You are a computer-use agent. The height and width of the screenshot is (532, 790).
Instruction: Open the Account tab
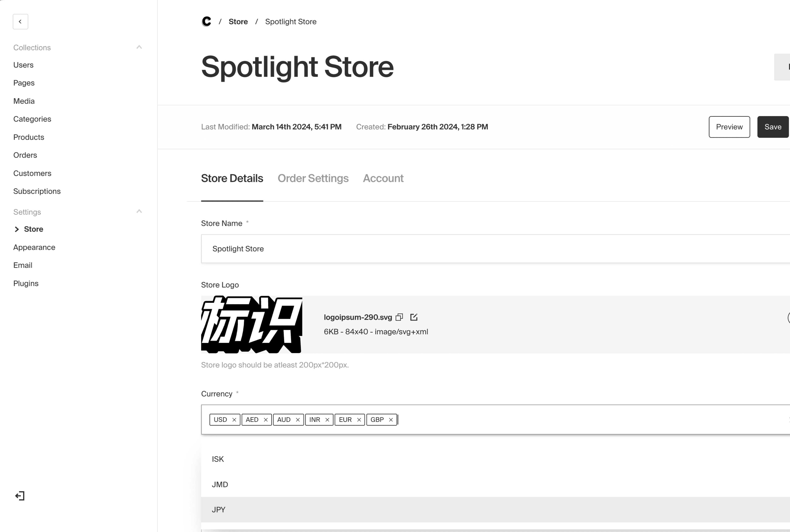(383, 178)
